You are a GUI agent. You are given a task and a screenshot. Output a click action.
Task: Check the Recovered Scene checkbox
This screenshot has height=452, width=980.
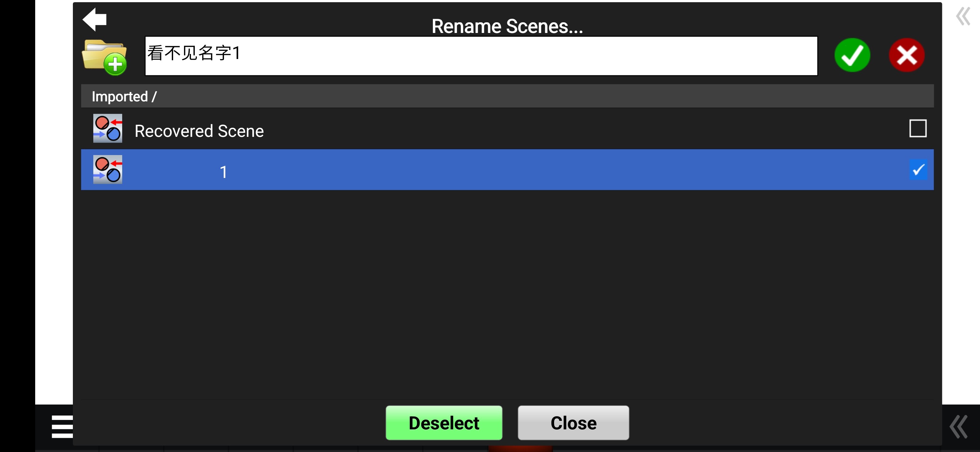click(917, 128)
